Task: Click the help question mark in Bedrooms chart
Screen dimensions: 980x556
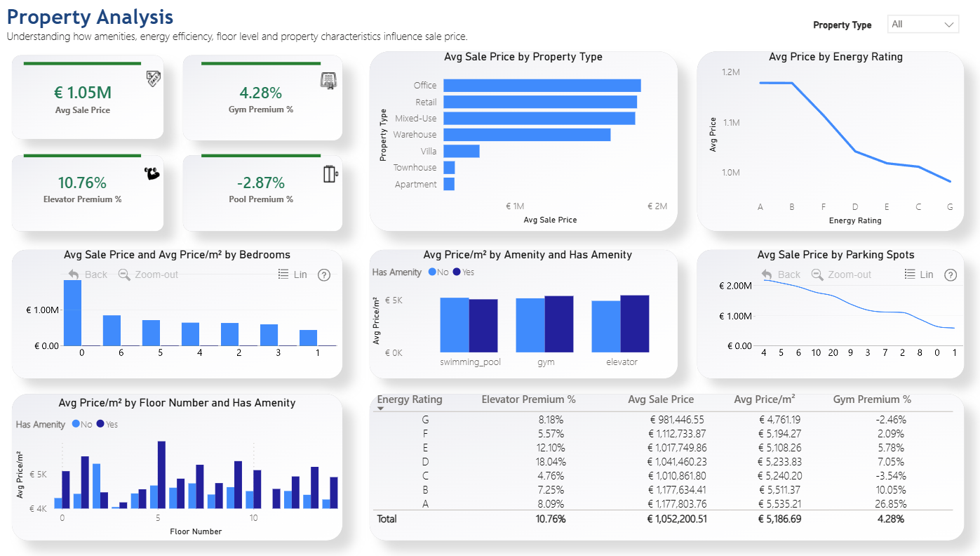Action: pos(324,275)
